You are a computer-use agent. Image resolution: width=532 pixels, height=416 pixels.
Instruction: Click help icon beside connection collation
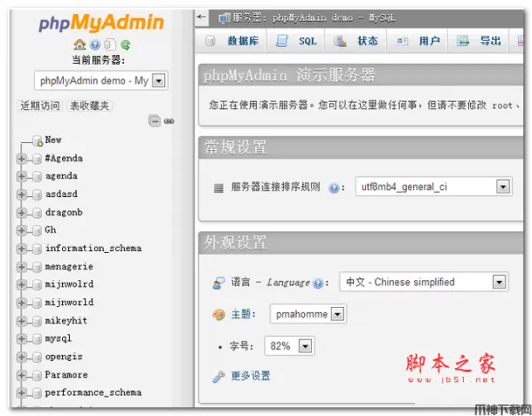pyautogui.click(x=334, y=187)
